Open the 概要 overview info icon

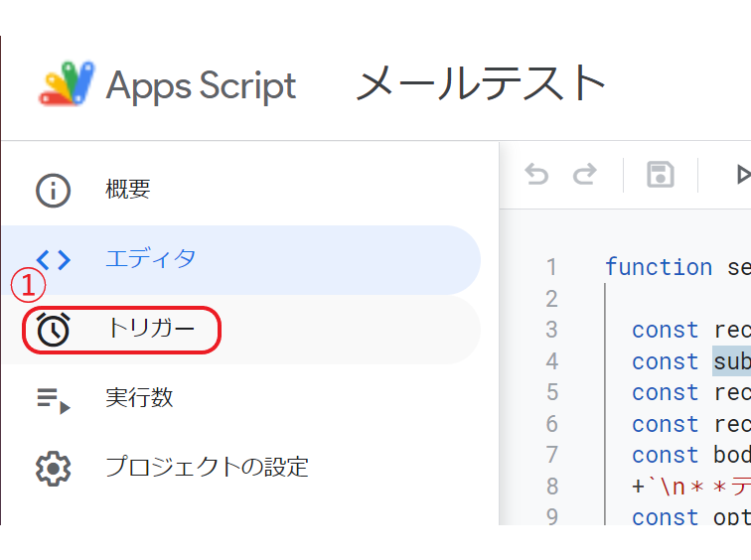point(54,190)
